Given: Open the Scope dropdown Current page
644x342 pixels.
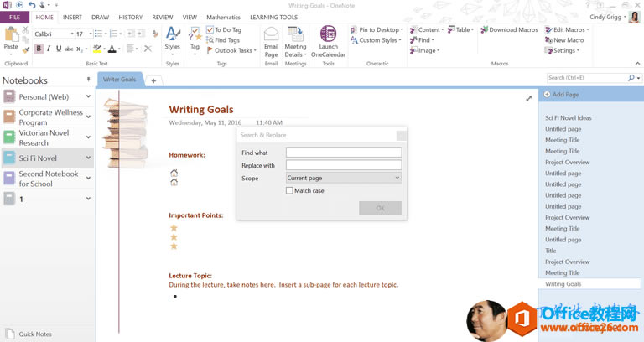Looking at the screenshot, I should point(344,178).
